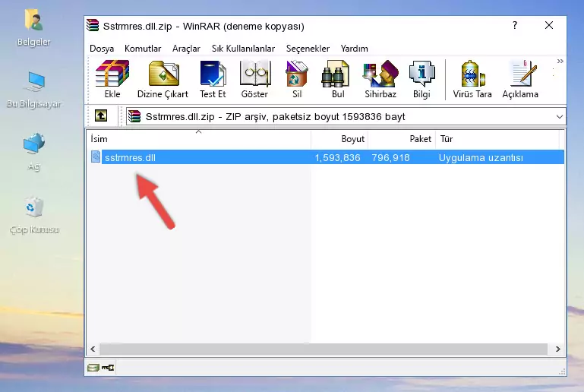Viewport: 584px width, 392px height.
Task: Open the Seçenekler menu
Action: pyautogui.click(x=308, y=49)
